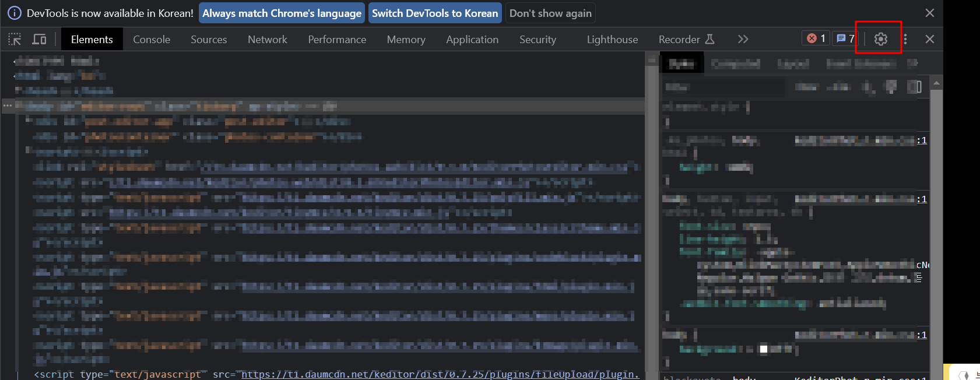Click the white background color swatch
The image size is (980, 380).
point(764,349)
